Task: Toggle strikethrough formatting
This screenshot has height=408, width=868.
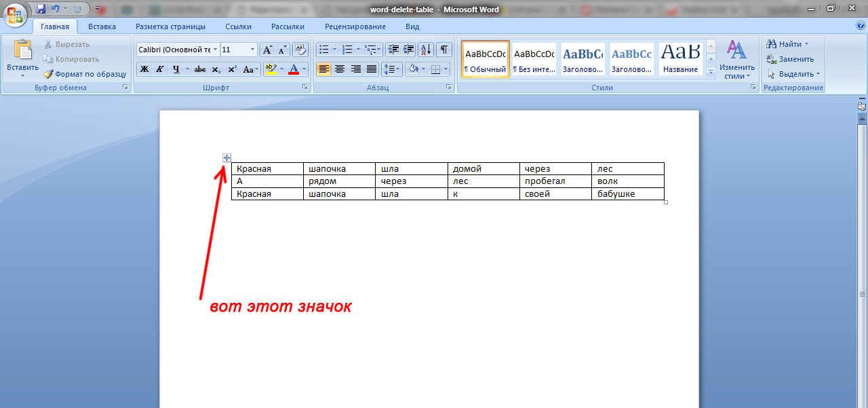Action: pos(200,69)
